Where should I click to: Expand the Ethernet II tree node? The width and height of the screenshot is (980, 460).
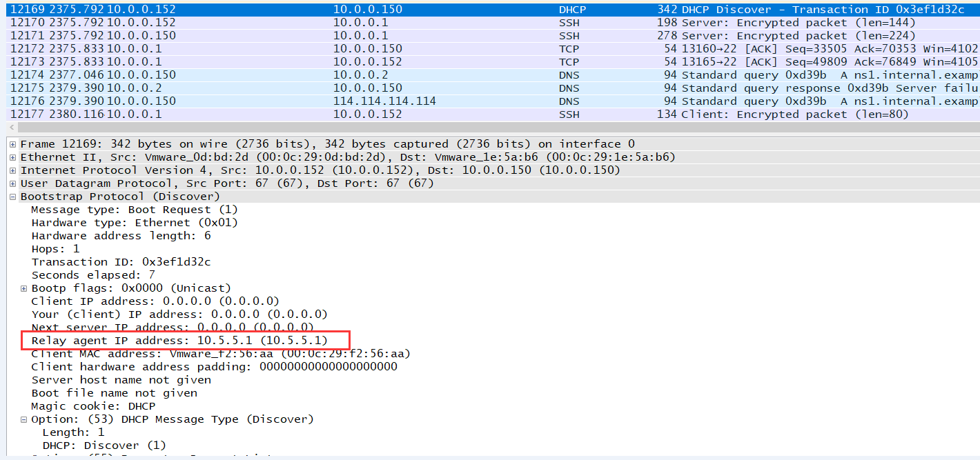pyautogui.click(x=14, y=157)
